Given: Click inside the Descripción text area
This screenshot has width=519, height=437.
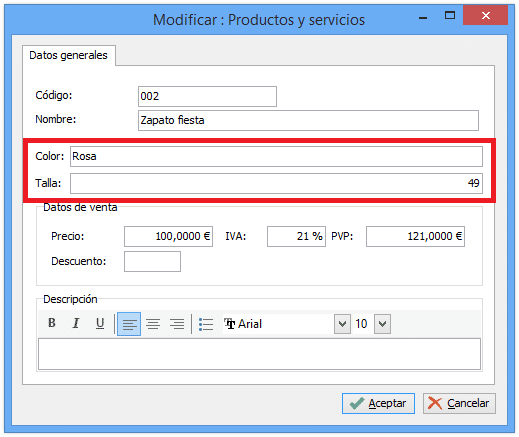Looking at the screenshot, I should (259, 354).
